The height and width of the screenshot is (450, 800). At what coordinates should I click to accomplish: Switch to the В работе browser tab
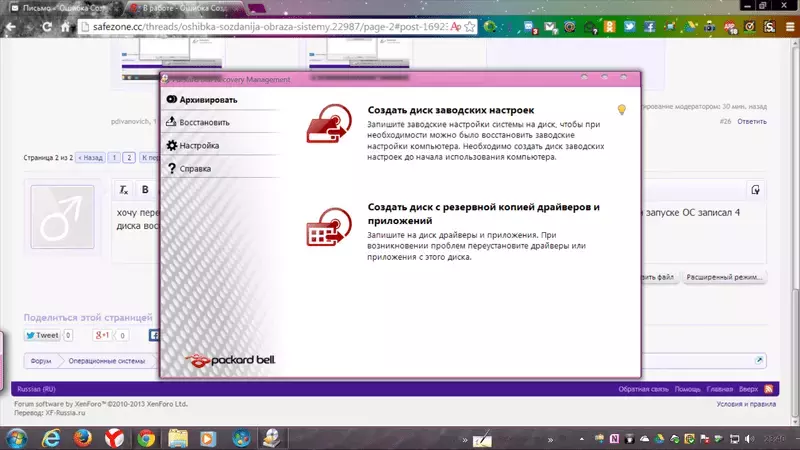coord(184,8)
